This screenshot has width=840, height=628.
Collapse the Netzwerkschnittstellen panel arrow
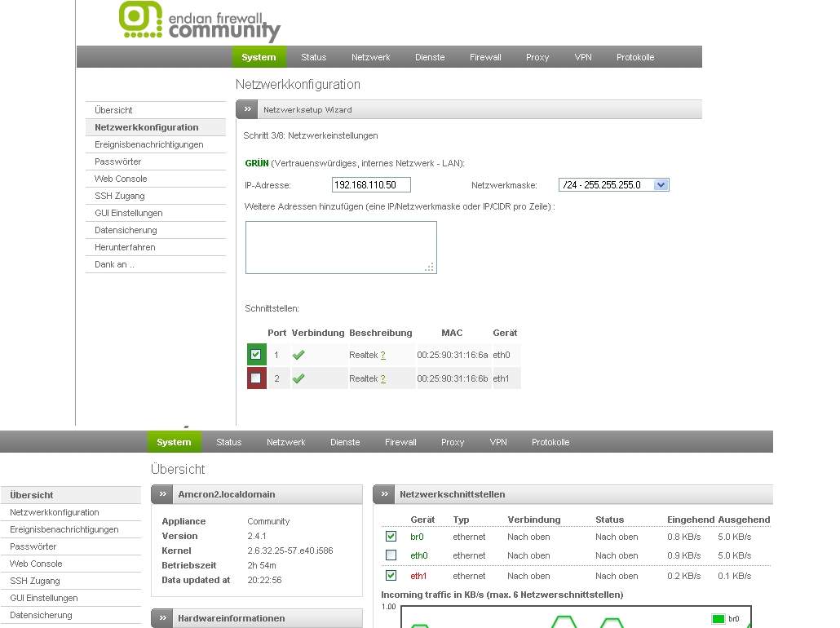384,494
